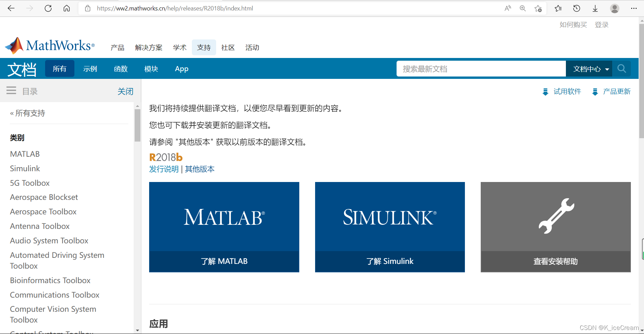This screenshot has height=334, width=644.
Task: Click the site lock icon in address bar
Action: click(x=88, y=8)
